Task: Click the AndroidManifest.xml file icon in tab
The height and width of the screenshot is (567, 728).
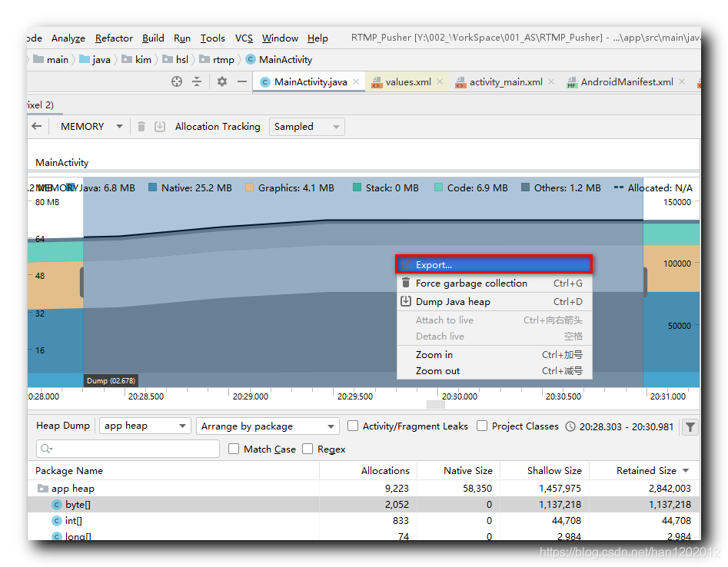Action: (571, 82)
